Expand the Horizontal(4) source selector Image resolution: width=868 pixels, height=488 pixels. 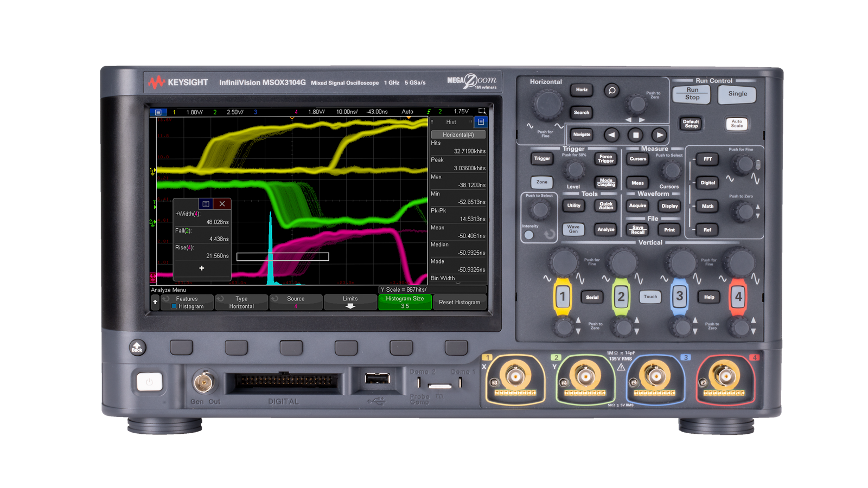point(458,134)
